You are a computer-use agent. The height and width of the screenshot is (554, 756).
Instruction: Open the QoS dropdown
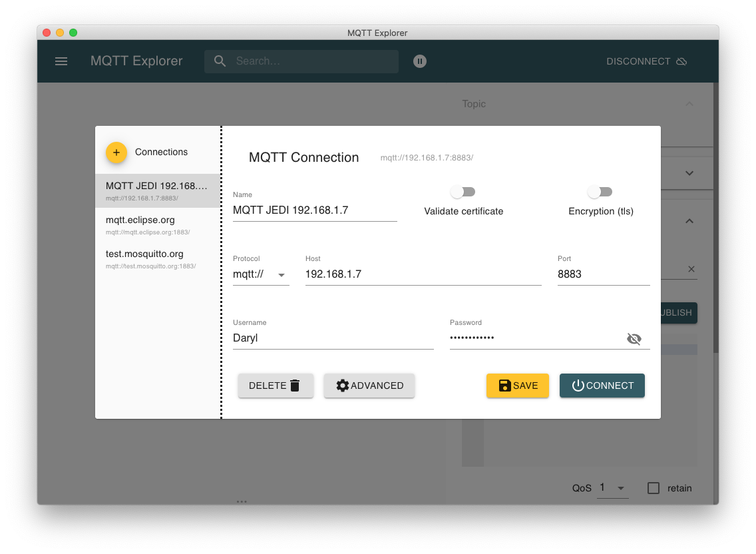(x=612, y=488)
